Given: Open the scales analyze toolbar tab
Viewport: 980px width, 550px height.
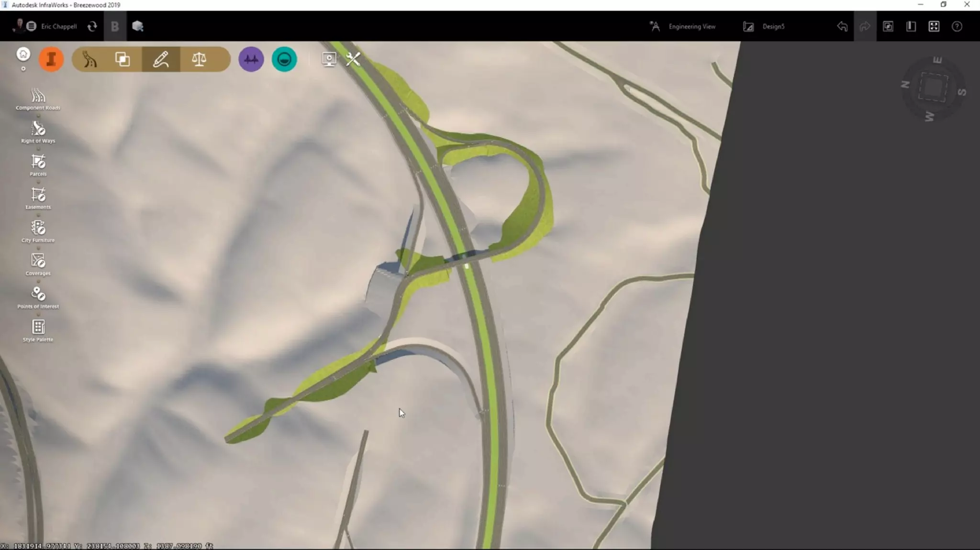Looking at the screenshot, I should [x=199, y=59].
